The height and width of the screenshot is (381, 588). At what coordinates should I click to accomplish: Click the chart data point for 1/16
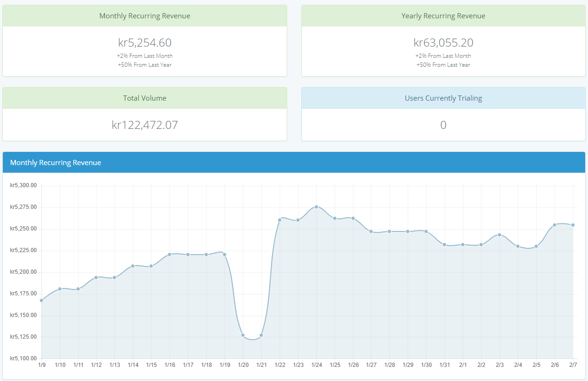coord(169,254)
